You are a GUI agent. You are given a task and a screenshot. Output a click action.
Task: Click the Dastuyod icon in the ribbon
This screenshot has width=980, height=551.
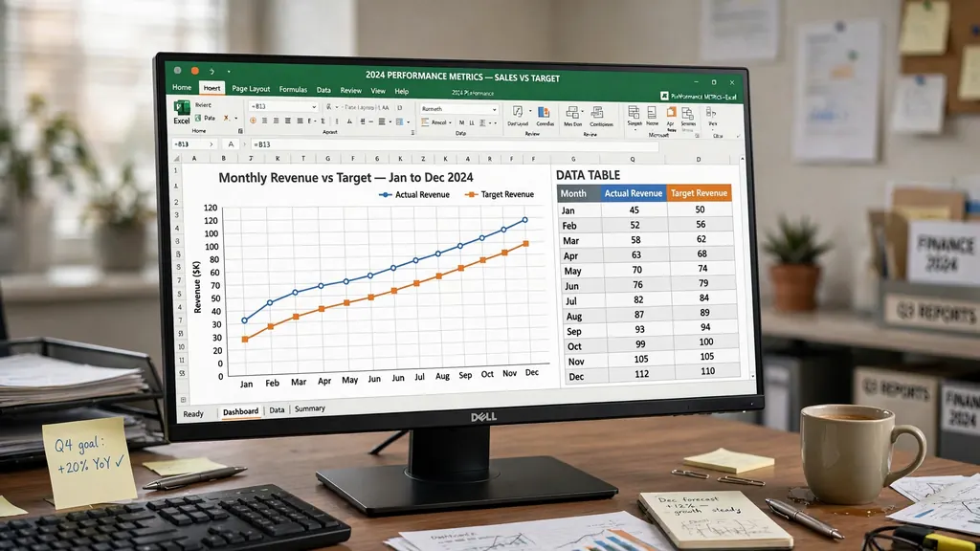[518, 112]
